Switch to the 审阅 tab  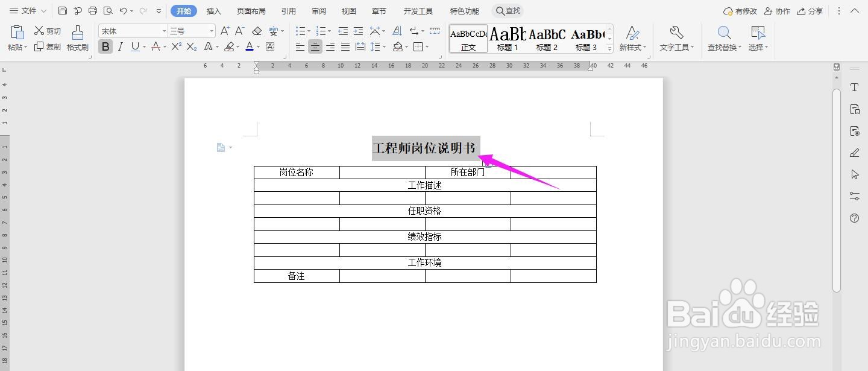[319, 11]
